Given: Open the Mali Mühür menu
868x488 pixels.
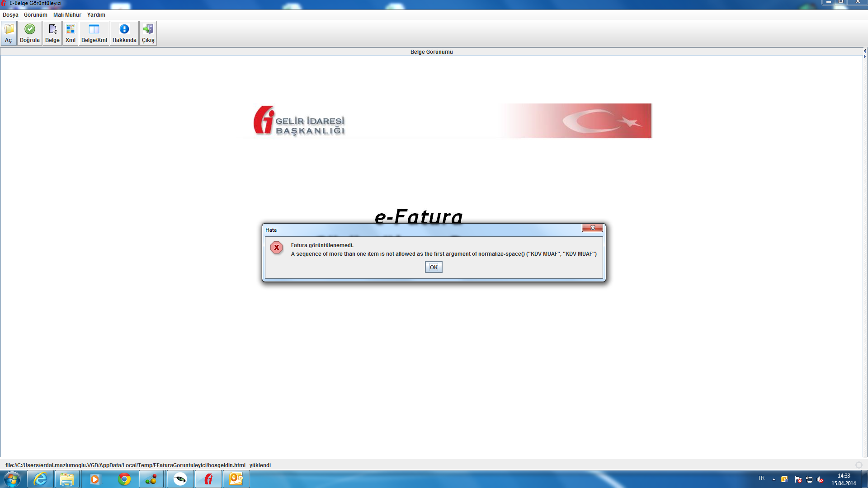Looking at the screenshot, I should (67, 15).
